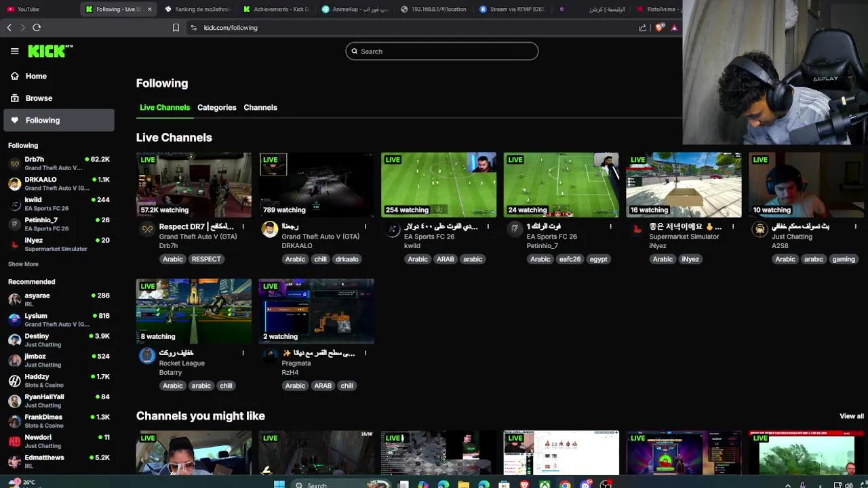Open Home in the sidebar
The image size is (868, 488).
36,76
